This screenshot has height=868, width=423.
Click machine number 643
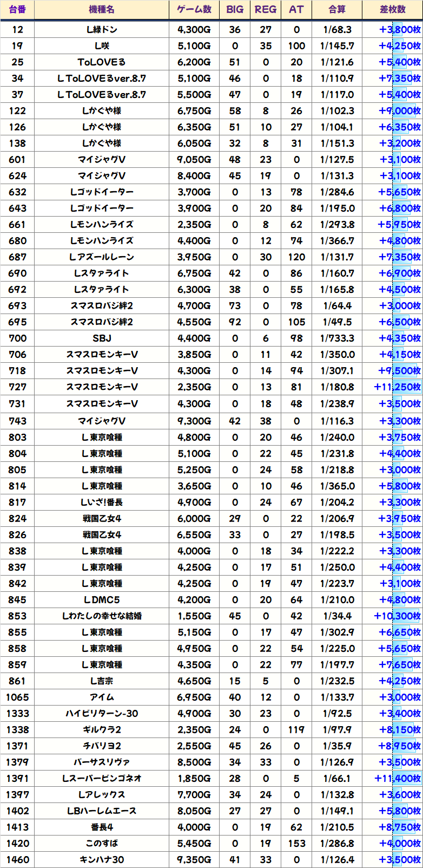tap(17, 208)
